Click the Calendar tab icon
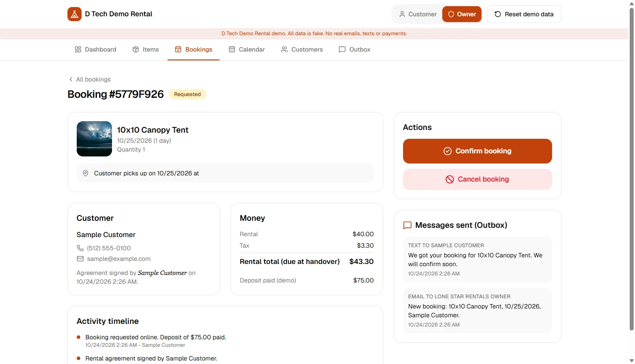The height and width of the screenshot is (364, 635). (232, 49)
